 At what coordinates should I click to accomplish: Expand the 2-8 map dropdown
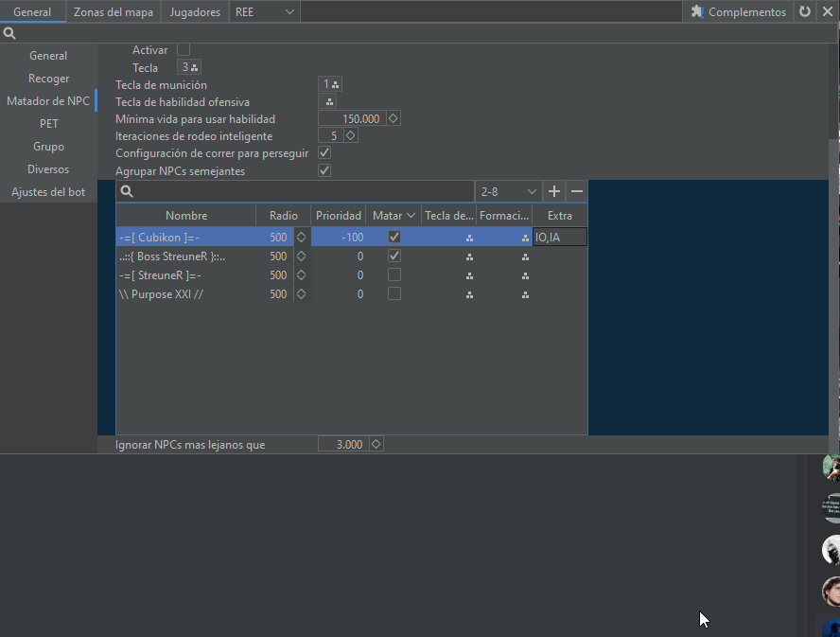(508, 191)
